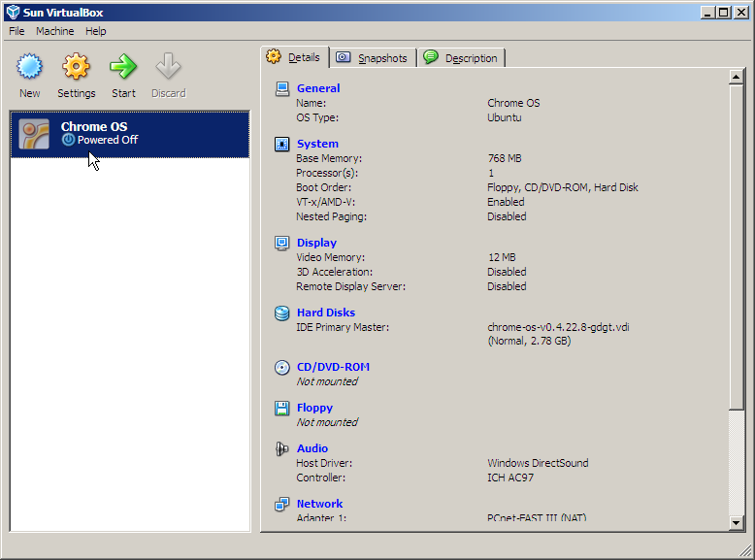Switch to the Details tab
This screenshot has height=560, width=755.
tap(295, 57)
